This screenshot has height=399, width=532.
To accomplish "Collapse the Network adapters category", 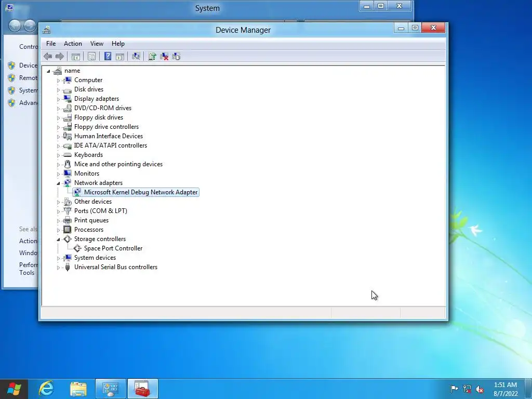I will point(58,183).
